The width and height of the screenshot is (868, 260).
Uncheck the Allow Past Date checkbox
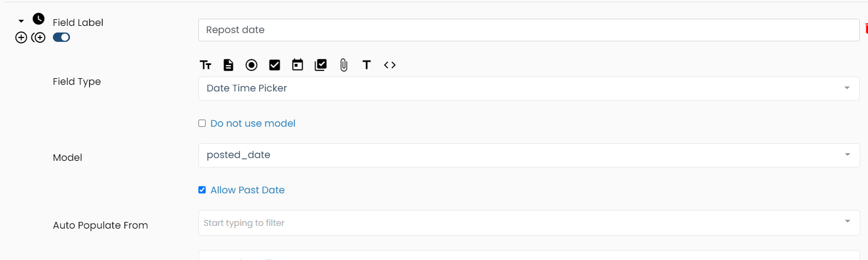[202, 190]
